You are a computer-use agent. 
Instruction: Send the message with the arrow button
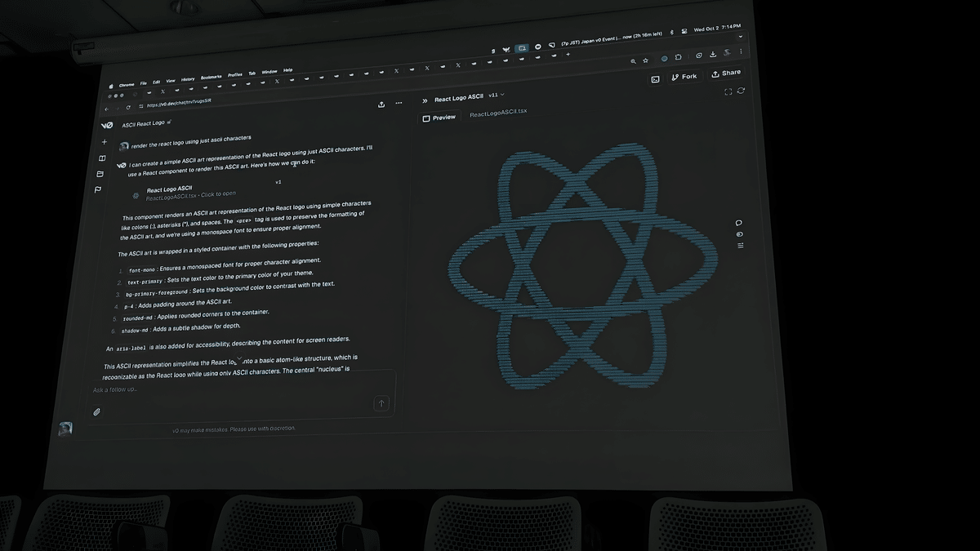click(x=381, y=403)
